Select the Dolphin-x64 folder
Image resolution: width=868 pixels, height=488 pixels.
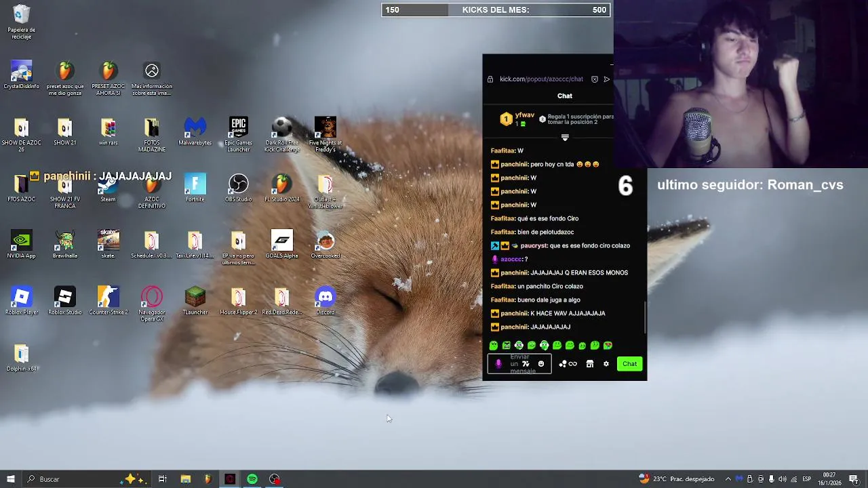[21, 357]
